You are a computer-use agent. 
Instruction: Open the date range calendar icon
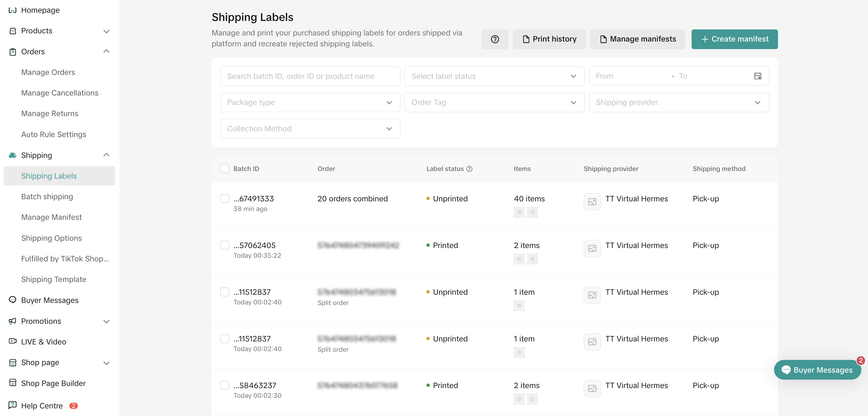pyautogui.click(x=757, y=76)
